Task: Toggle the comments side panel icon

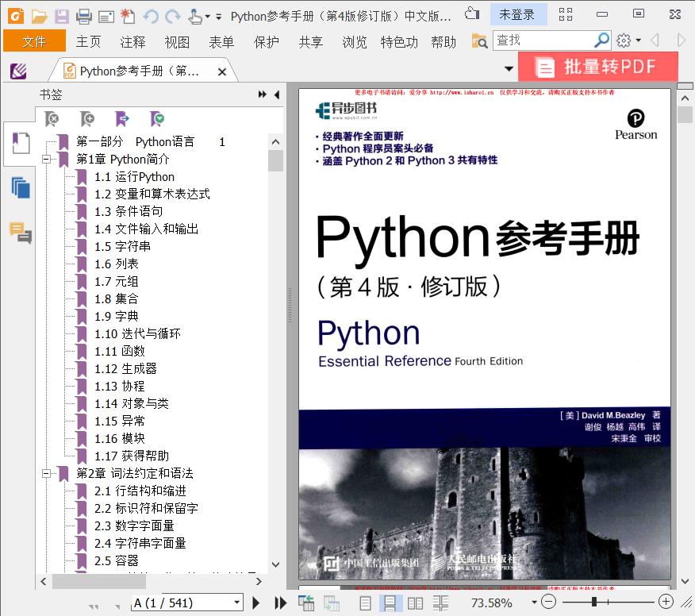Action: [21, 233]
